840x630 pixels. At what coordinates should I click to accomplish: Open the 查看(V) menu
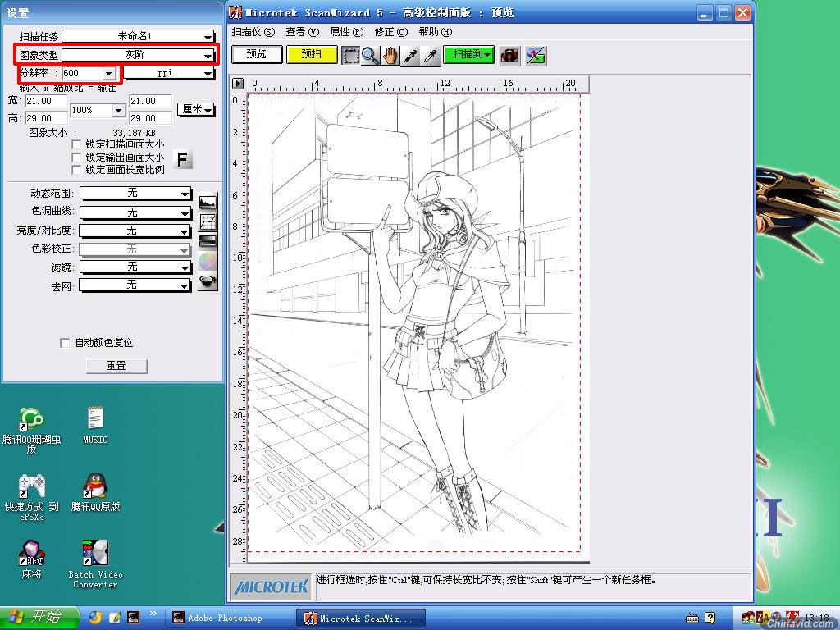[x=302, y=32]
